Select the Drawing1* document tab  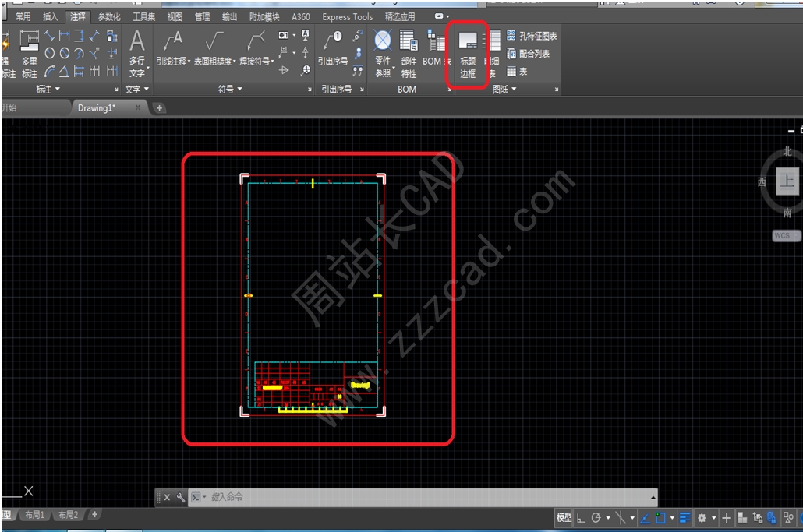coord(97,108)
